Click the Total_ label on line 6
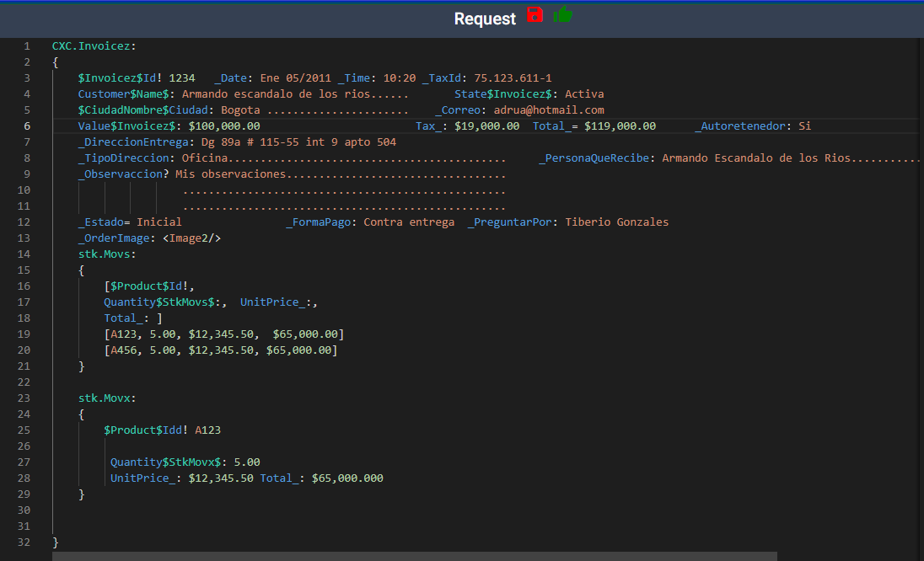 [x=551, y=126]
